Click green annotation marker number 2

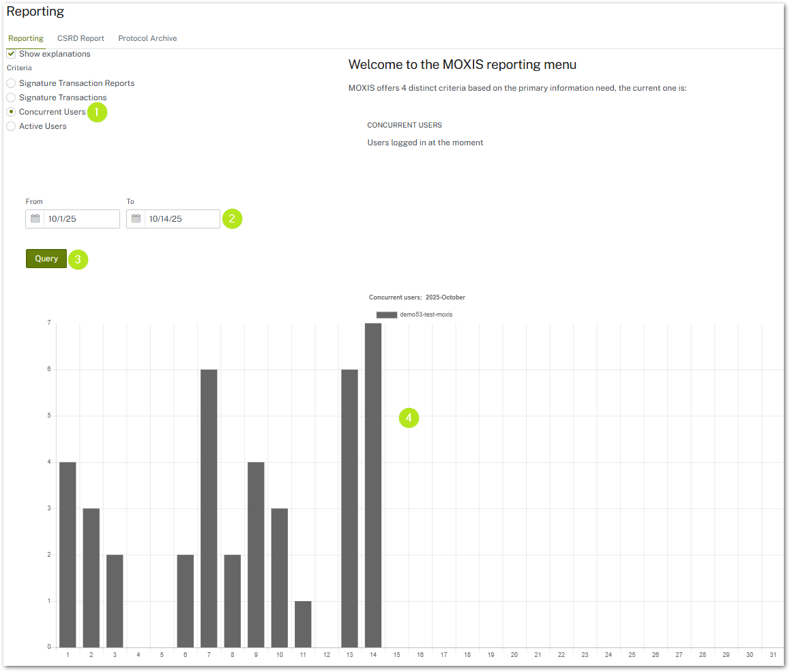point(232,218)
